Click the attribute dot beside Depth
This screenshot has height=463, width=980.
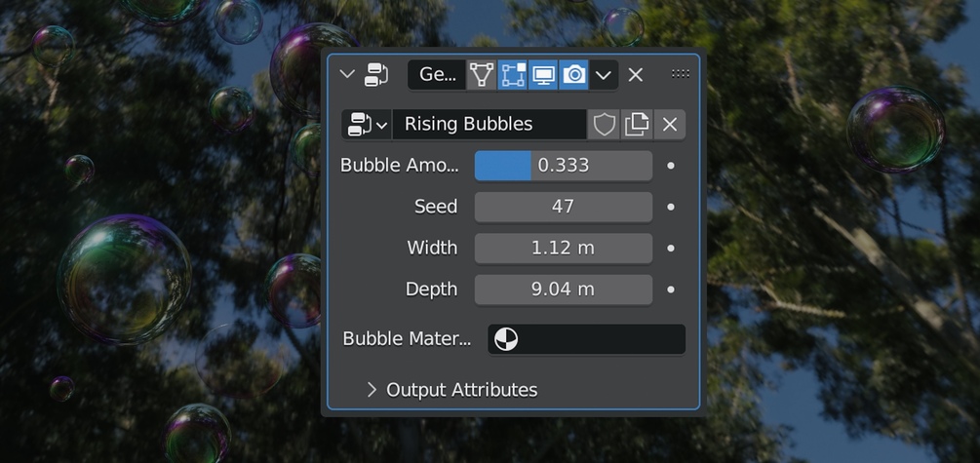point(671,289)
